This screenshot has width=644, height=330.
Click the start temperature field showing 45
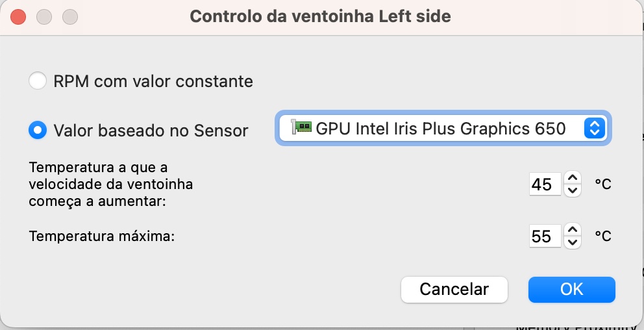[544, 184]
